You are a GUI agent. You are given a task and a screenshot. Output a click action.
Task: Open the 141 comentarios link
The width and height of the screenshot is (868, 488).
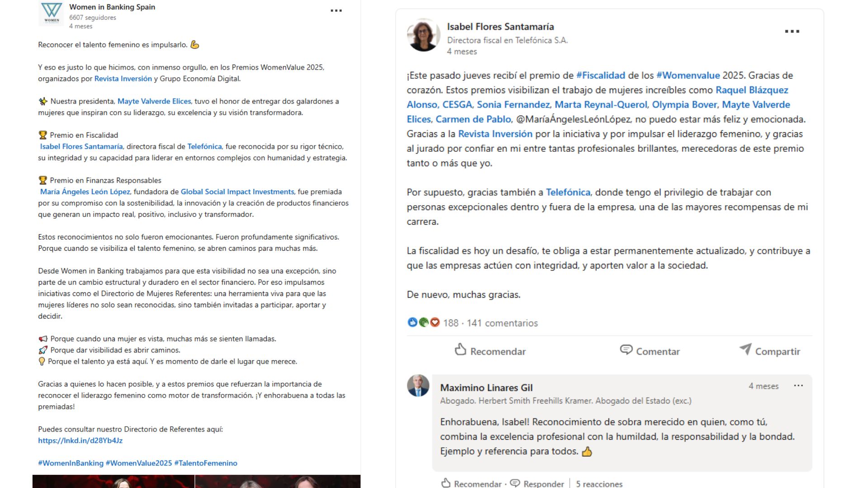pos(502,323)
